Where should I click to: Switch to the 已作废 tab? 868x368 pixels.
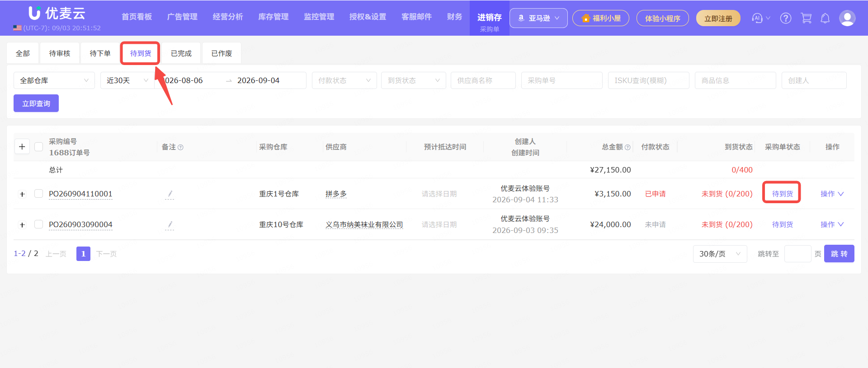222,53
